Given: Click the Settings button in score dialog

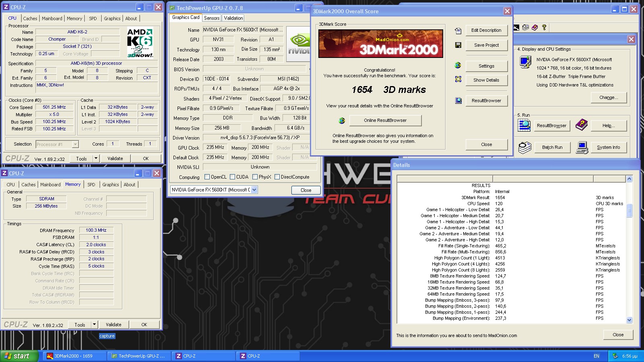Looking at the screenshot, I should [486, 66].
